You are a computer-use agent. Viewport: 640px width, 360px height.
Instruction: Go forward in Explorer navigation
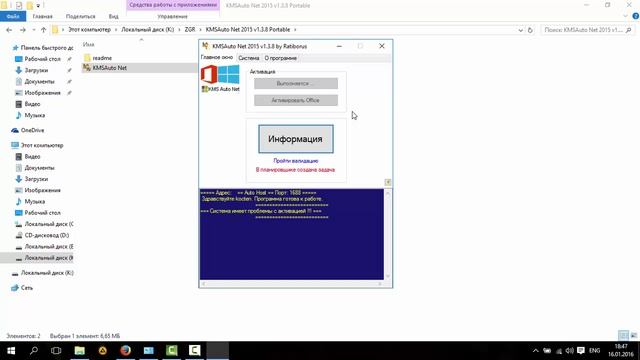click(x=23, y=30)
